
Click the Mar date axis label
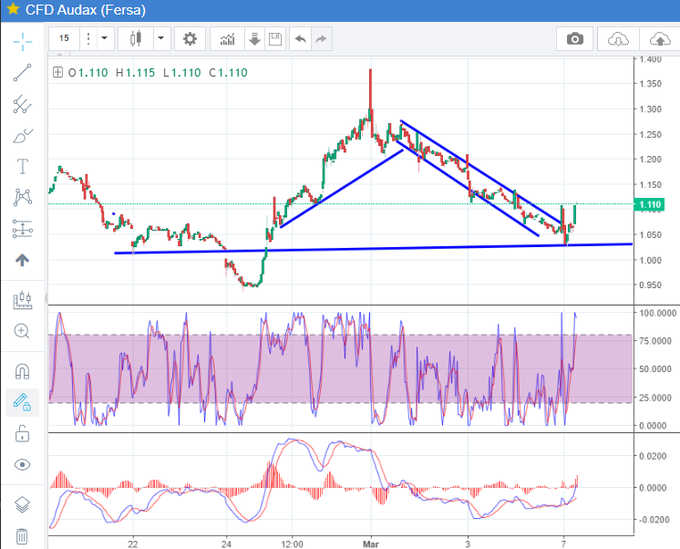370,543
